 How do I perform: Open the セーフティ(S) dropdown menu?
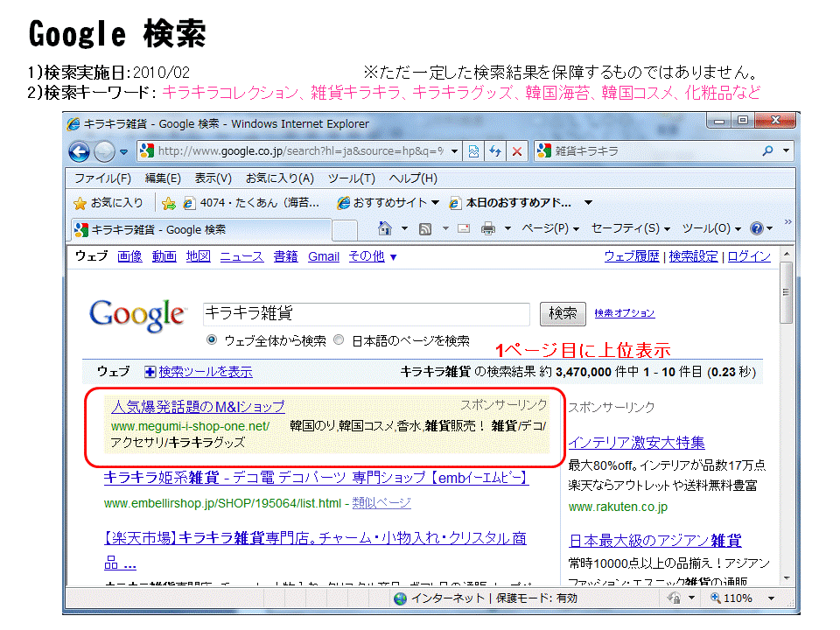[631, 228]
